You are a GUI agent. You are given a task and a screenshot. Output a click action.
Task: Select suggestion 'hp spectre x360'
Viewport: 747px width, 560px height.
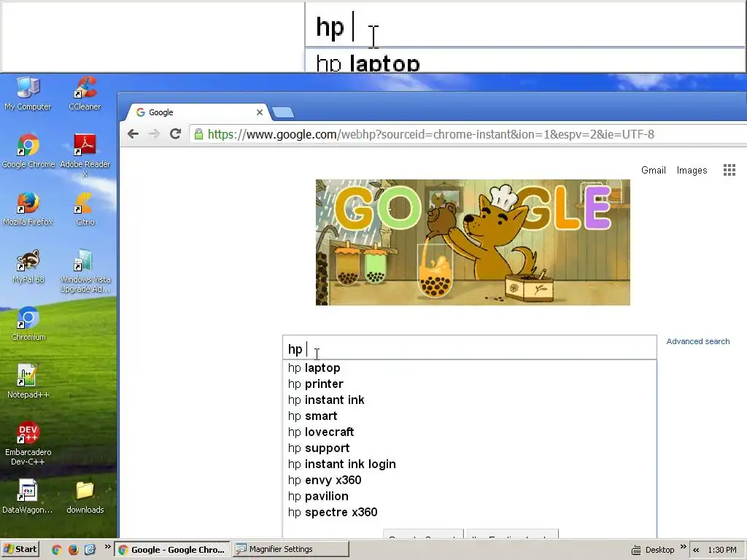tap(469, 513)
